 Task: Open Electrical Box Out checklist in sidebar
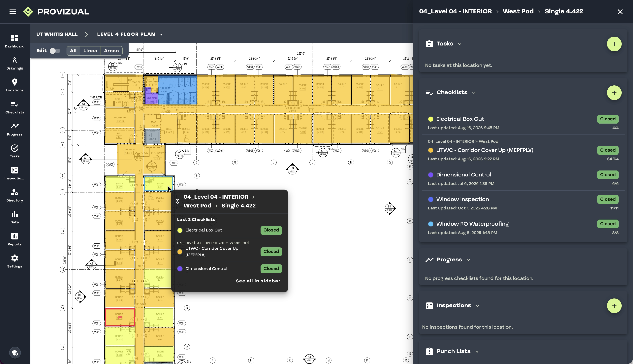click(523, 123)
